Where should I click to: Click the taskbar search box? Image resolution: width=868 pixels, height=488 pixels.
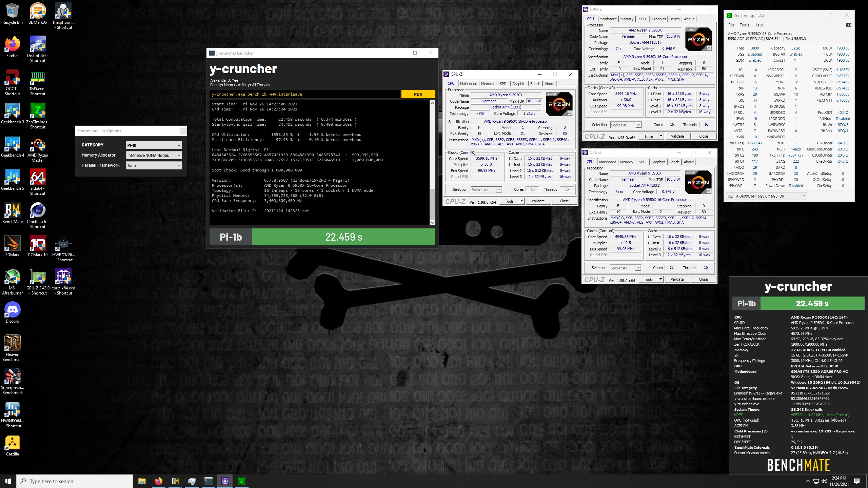pos(75,481)
